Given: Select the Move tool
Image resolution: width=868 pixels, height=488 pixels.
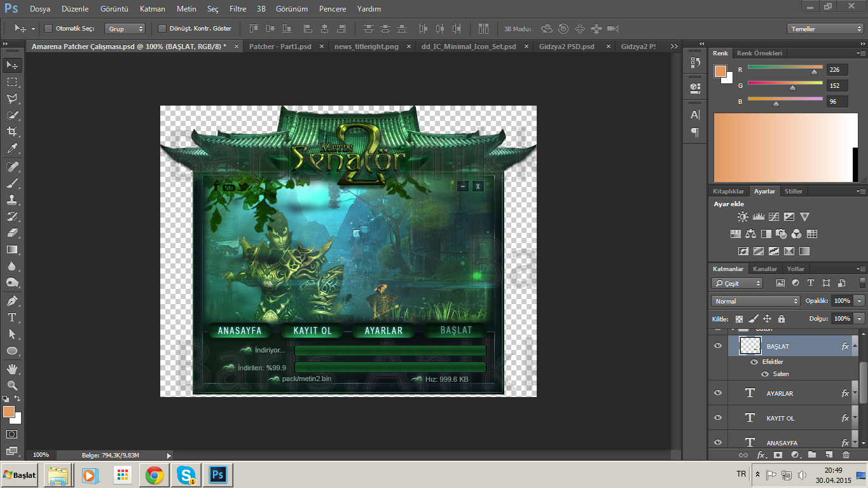Looking at the screenshot, I should (x=12, y=65).
